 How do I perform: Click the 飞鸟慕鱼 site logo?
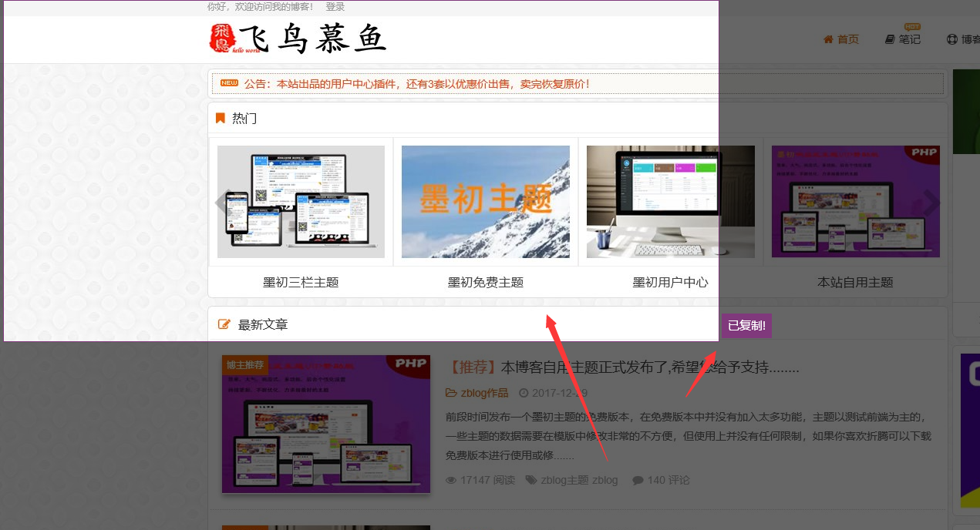click(x=299, y=39)
